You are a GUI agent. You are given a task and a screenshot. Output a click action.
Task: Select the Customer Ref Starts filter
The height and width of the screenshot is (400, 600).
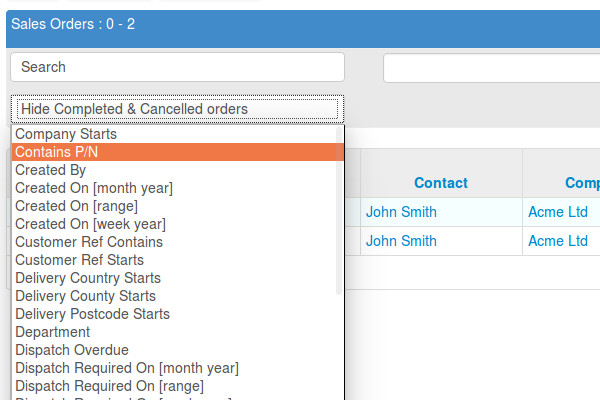pos(80,260)
